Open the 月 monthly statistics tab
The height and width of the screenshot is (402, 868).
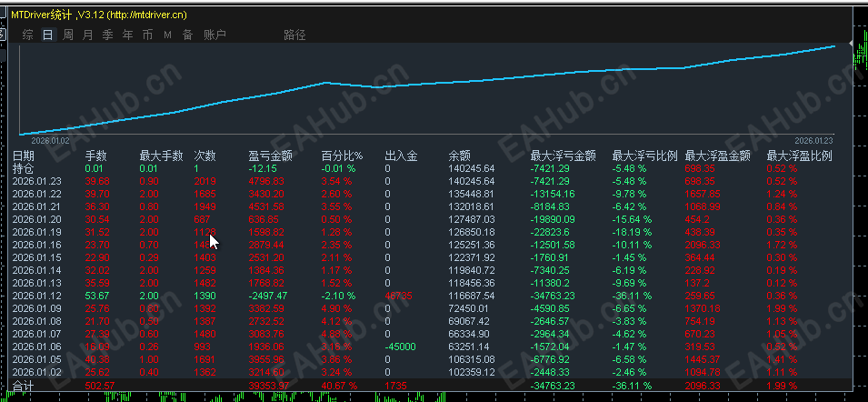click(87, 35)
